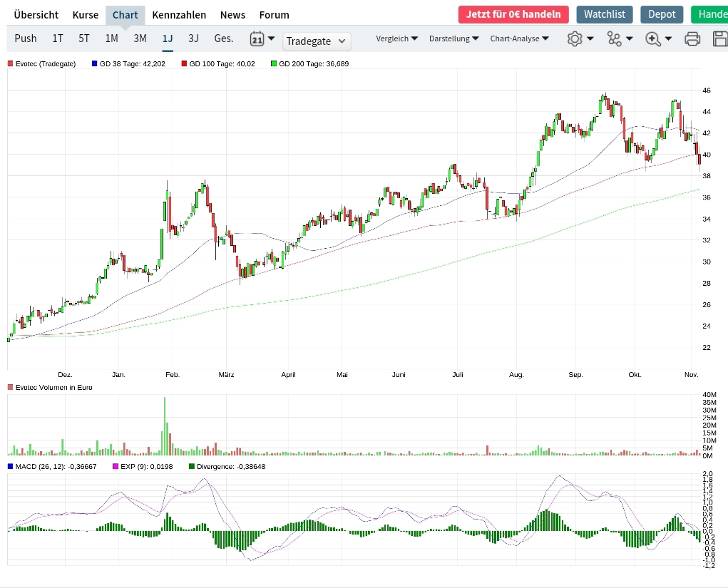
Task: Open the calendar date range icon
Action: click(x=257, y=39)
